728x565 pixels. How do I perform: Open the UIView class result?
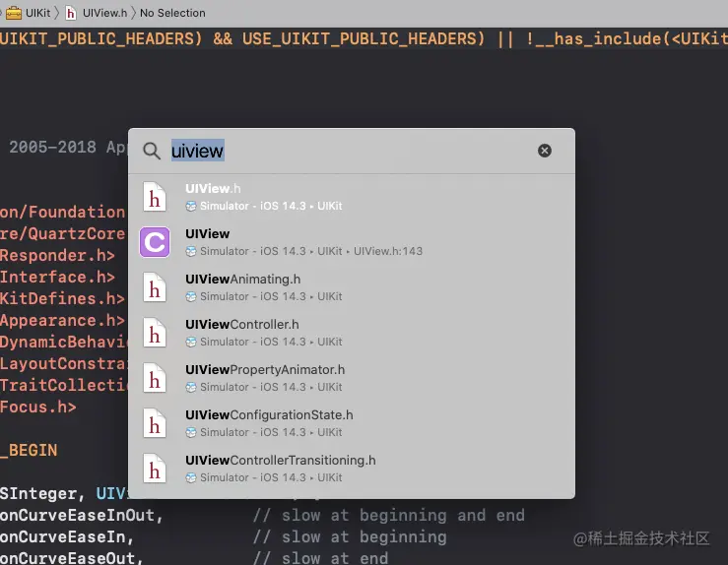[x=352, y=242]
